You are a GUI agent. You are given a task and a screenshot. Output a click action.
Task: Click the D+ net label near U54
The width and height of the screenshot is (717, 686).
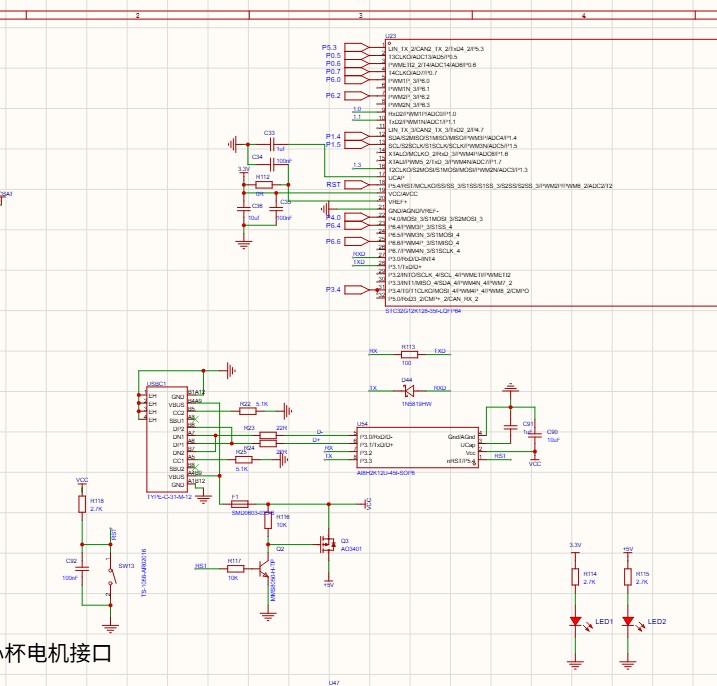point(316,440)
